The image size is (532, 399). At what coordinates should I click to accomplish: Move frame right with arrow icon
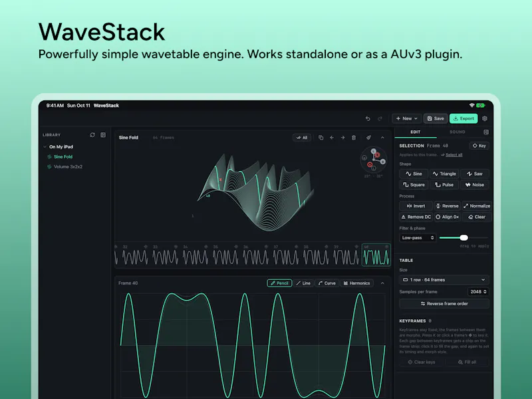pos(342,138)
